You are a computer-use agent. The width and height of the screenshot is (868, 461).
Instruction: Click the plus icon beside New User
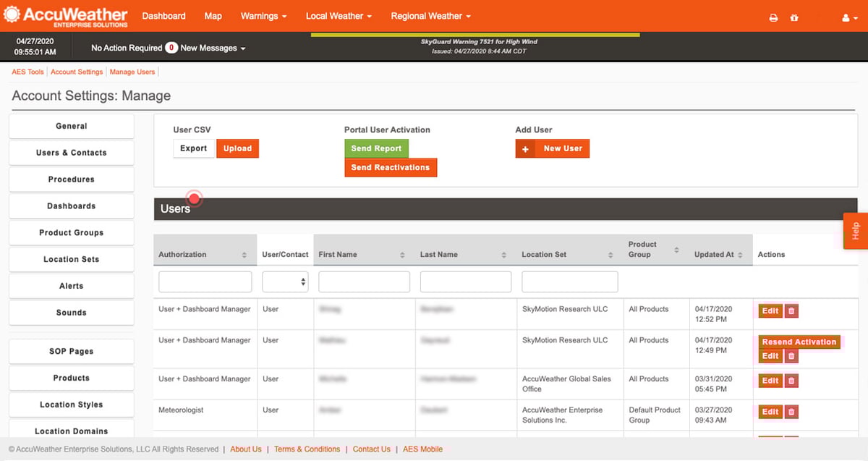pos(525,148)
